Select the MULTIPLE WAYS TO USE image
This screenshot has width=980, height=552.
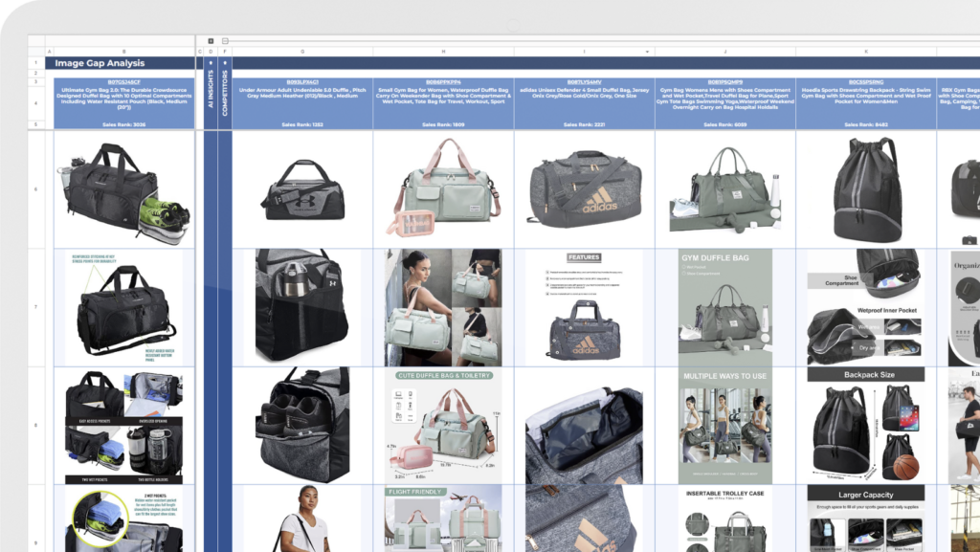click(x=725, y=425)
